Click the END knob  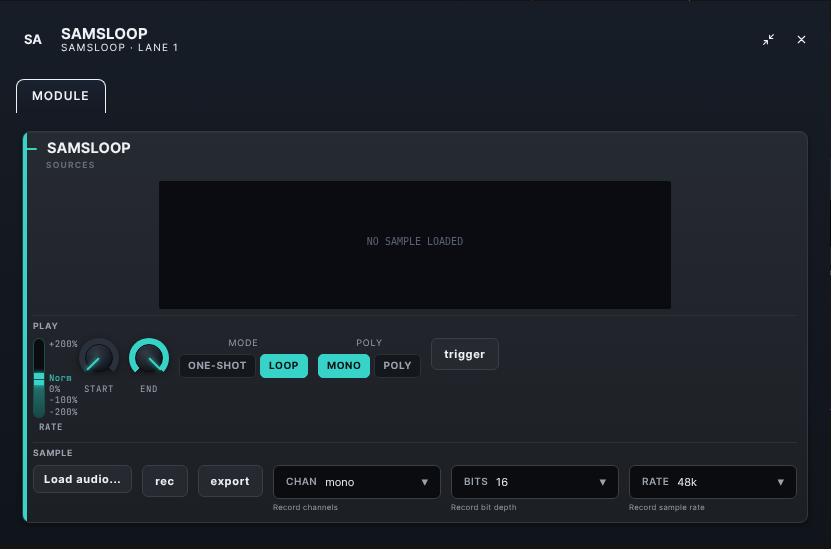click(149, 358)
